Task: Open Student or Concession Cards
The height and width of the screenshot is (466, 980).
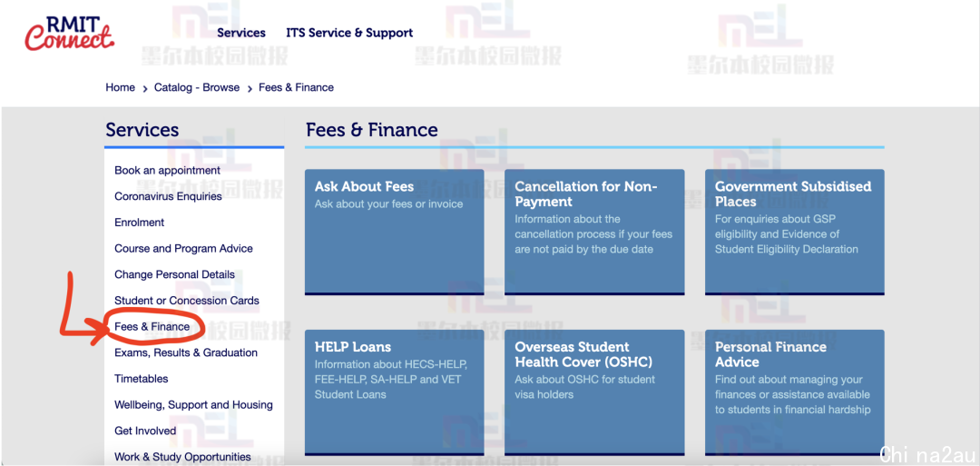Action: (x=187, y=301)
